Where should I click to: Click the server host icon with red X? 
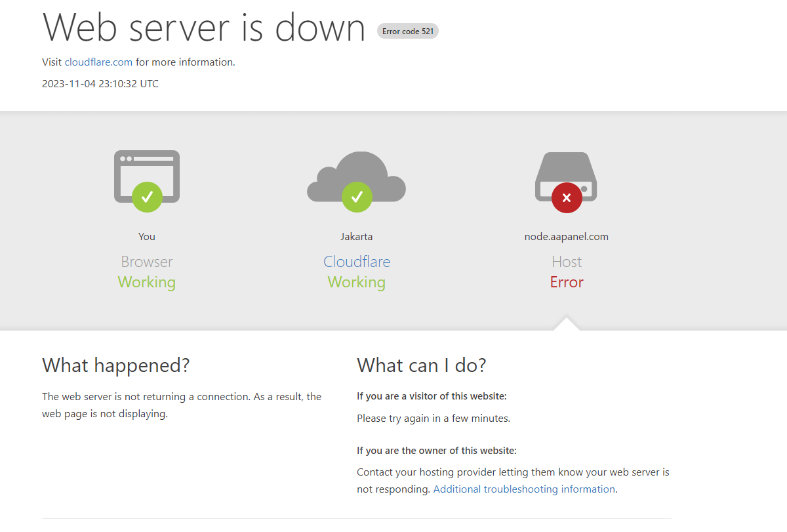pyautogui.click(x=567, y=182)
